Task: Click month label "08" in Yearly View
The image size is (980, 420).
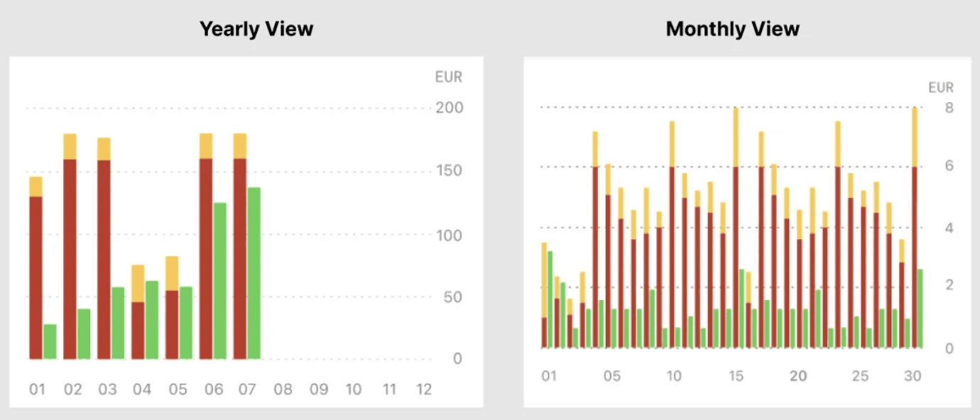Action: coord(283,389)
